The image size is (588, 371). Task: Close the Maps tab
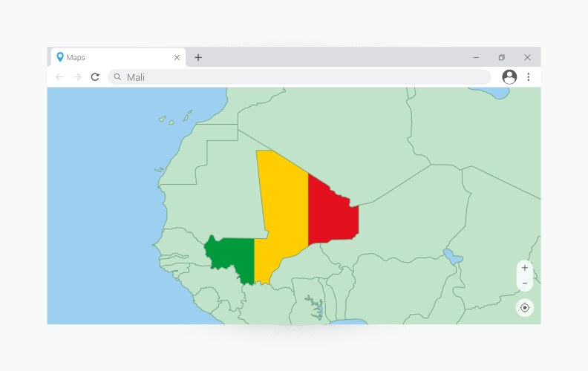click(x=177, y=58)
